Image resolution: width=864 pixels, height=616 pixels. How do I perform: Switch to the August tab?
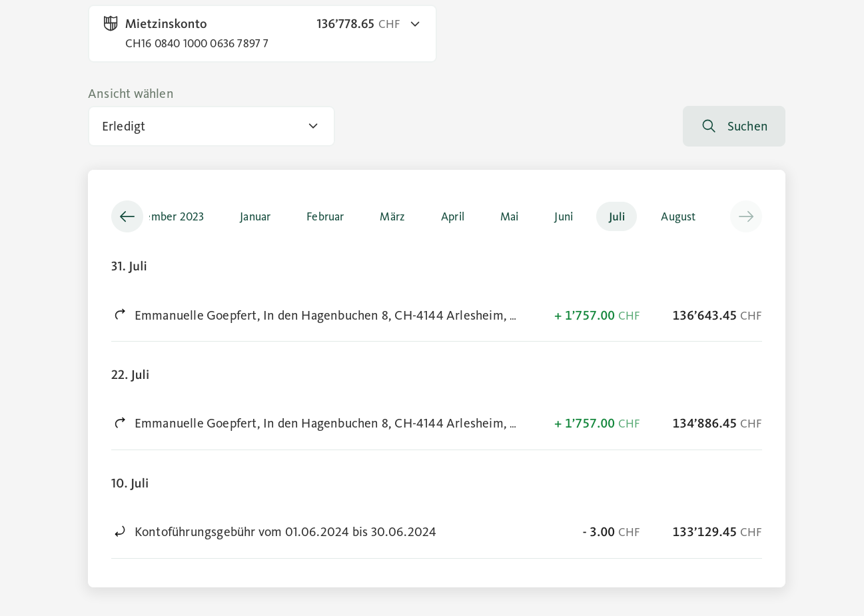tap(678, 216)
